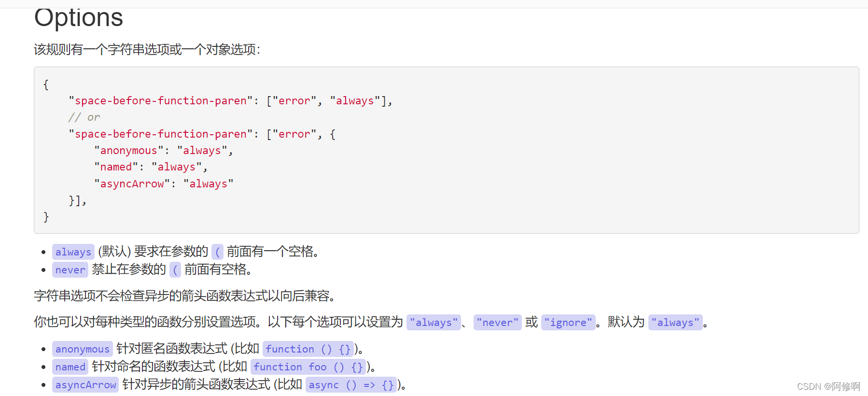Click the function foo () {} code example
This screenshot has width=868, height=396.
[308, 367]
